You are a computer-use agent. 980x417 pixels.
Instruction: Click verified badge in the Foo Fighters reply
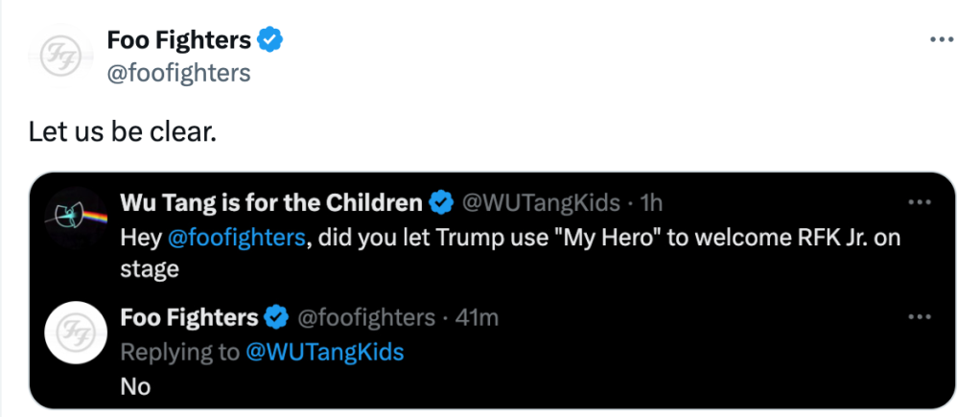[x=277, y=317]
